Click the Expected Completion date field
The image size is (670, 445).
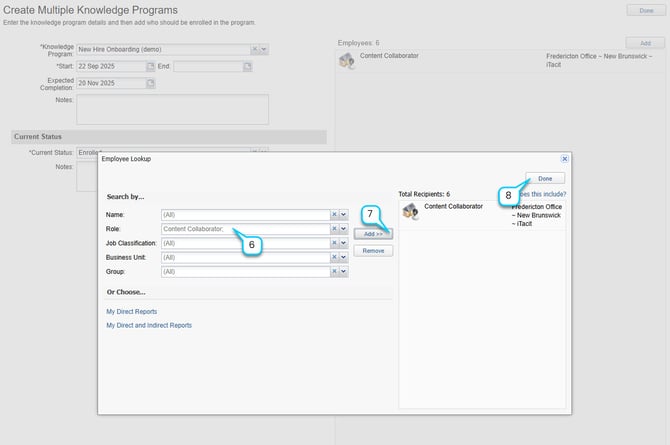(x=111, y=83)
